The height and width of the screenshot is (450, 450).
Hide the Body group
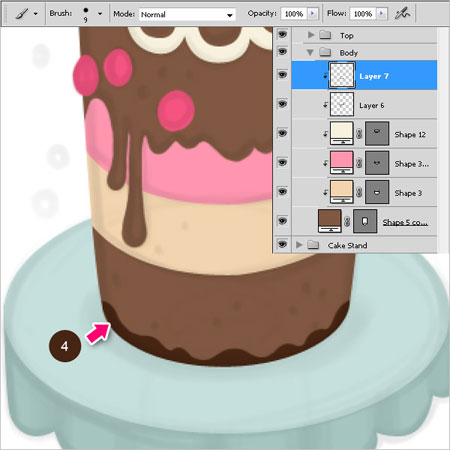[282, 52]
